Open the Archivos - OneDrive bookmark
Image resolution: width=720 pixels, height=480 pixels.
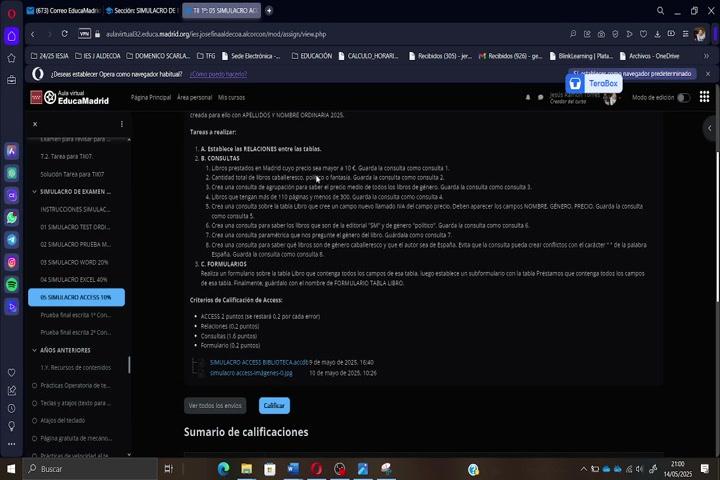(649, 56)
